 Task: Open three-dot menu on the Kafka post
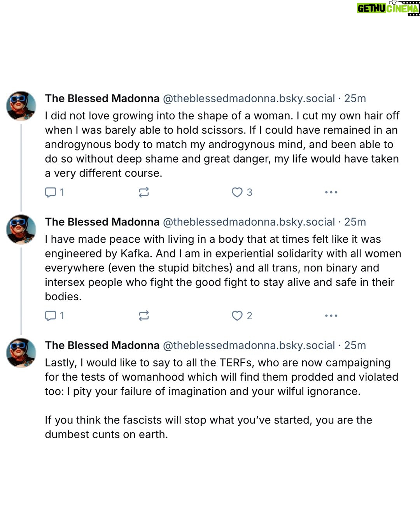tap(331, 315)
